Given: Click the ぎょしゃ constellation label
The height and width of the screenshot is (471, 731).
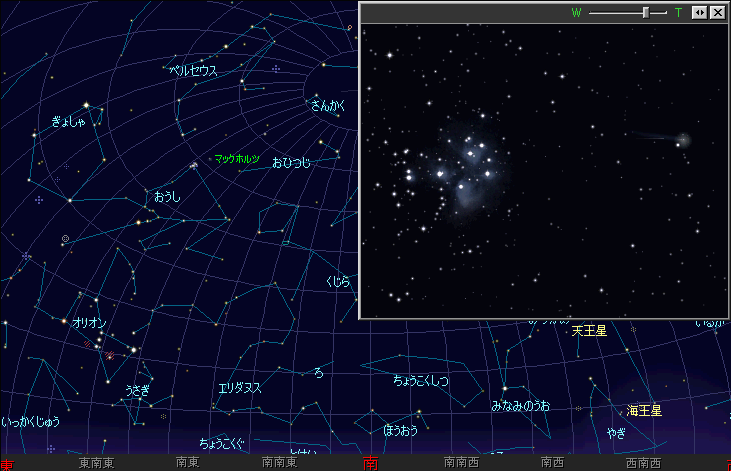Looking at the screenshot, I should tap(71, 122).
